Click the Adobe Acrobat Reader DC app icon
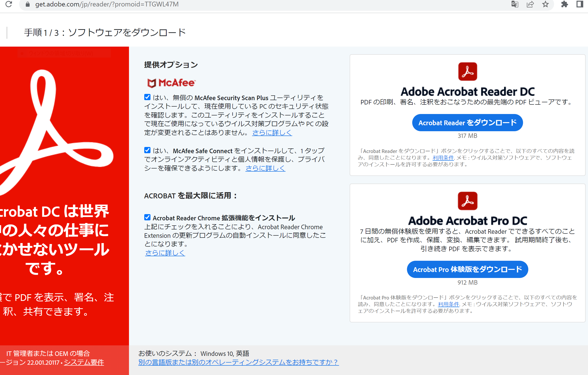 pyautogui.click(x=467, y=71)
